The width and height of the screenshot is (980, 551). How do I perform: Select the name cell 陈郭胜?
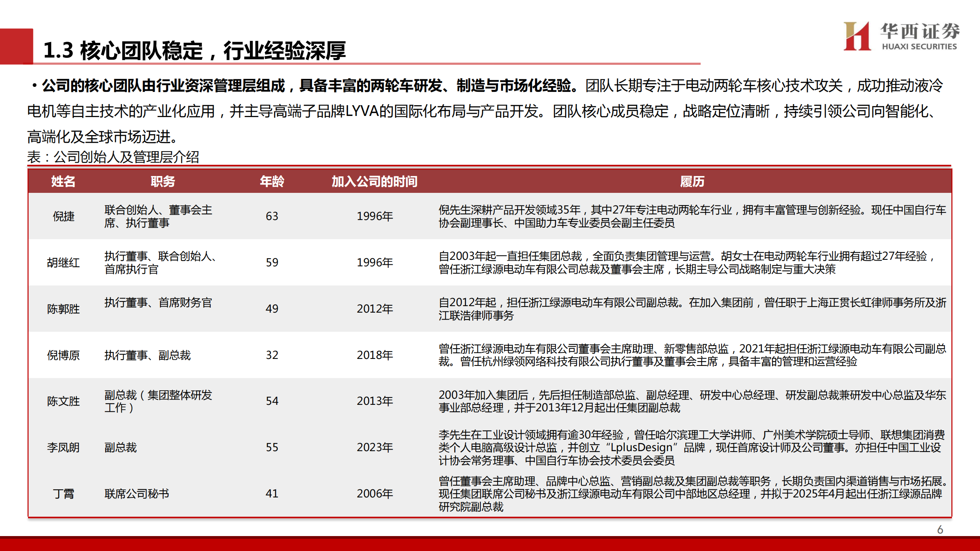pyautogui.click(x=64, y=309)
